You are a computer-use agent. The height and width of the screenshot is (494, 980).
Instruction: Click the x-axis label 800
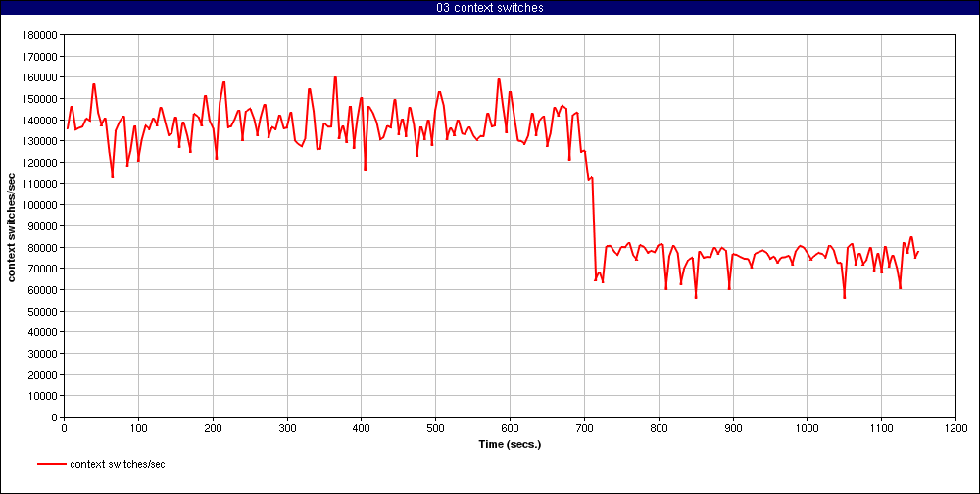659,429
